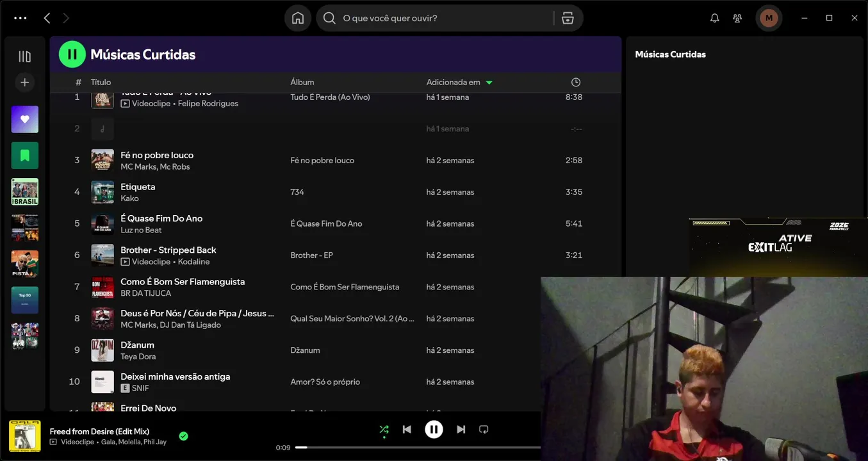Maximize the Spotify window
This screenshot has height=461, width=868.
click(829, 18)
